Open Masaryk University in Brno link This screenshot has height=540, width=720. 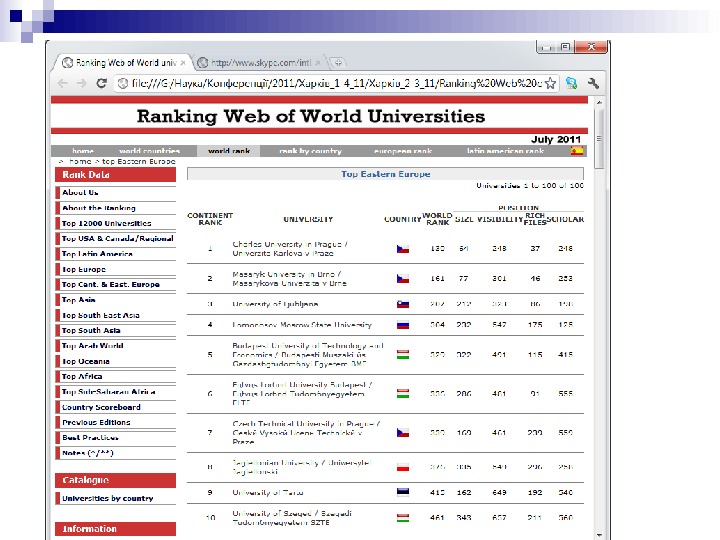pyautogui.click(x=289, y=279)
